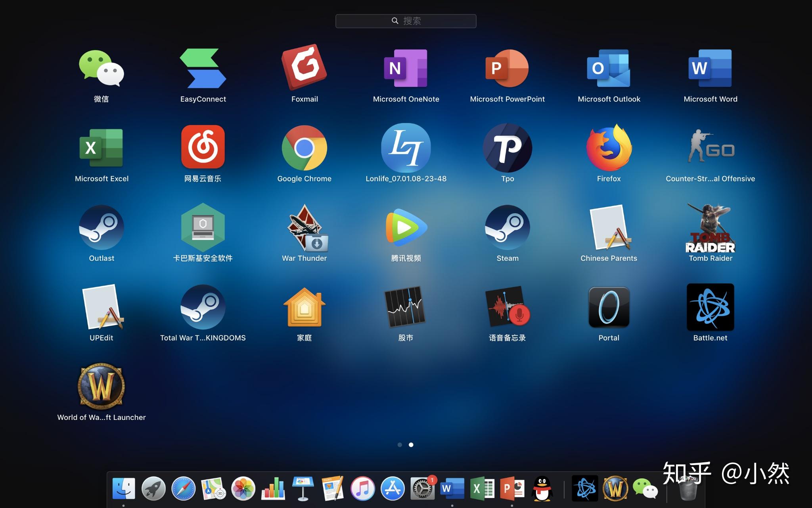The height and width of the screenshot is (508, 812).
Task: Open UPEdit app
Action: coord(102,307)
